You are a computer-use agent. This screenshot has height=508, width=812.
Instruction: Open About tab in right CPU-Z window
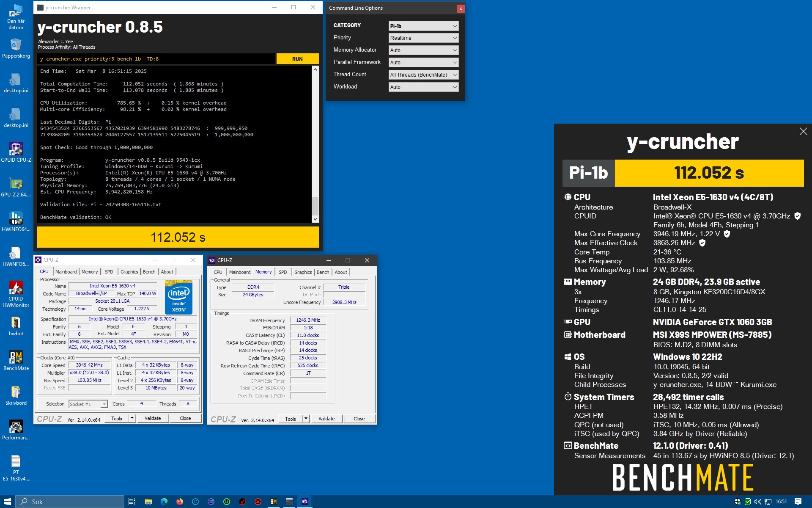tap(341, 272)
